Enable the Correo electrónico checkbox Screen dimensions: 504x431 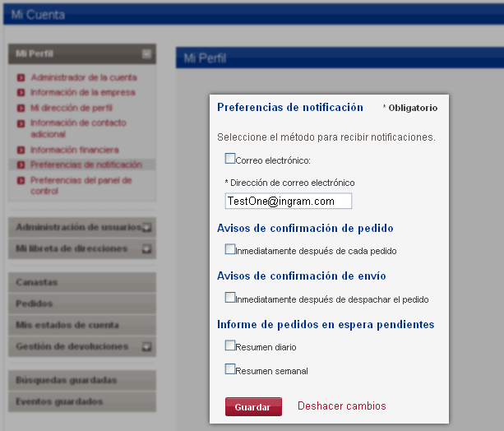230,158
